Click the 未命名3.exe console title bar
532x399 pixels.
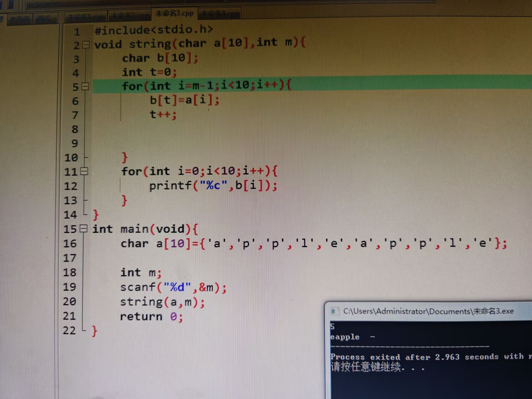[428, 311]
